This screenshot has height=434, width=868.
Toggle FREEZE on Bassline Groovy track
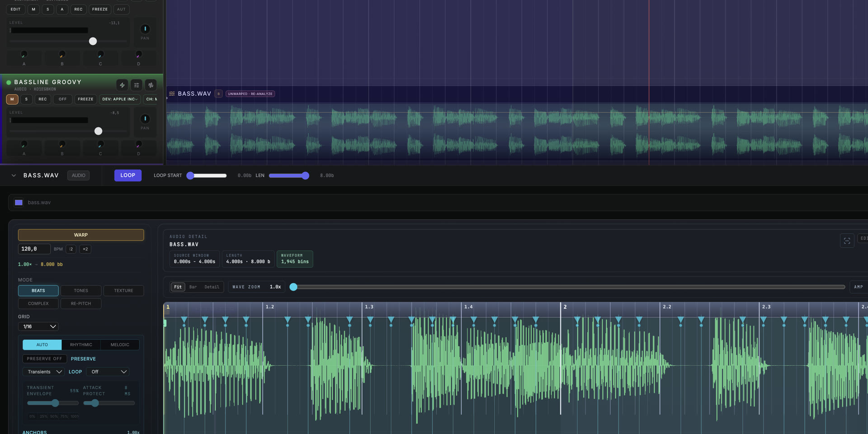85,99
